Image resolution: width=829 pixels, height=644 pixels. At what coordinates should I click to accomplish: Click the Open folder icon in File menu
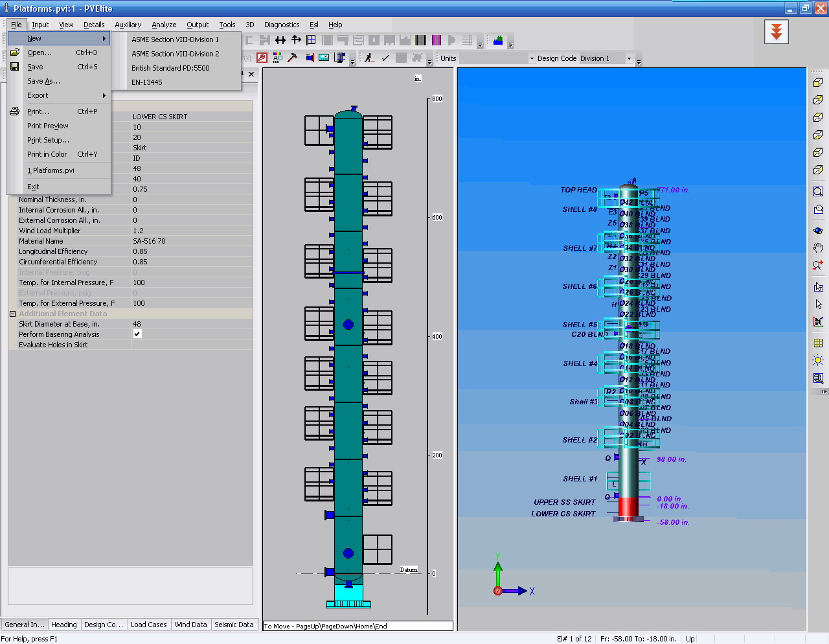(x=15, y=52)
